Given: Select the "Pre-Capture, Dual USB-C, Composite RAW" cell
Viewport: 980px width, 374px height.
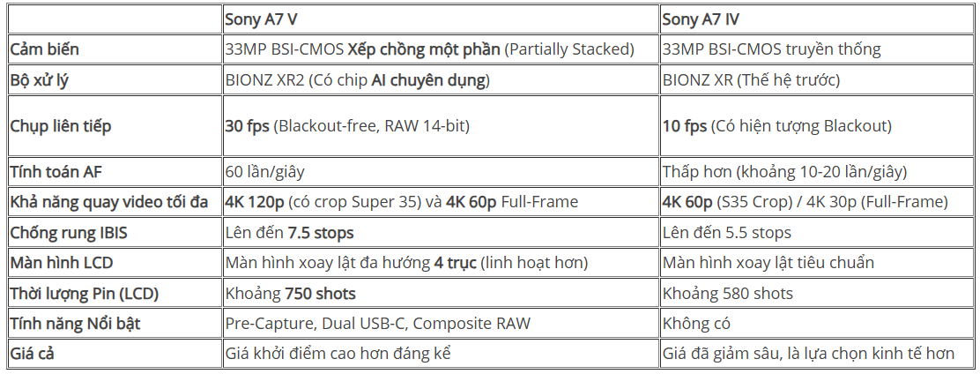Looking at the screenshot, I should [378, 324].
